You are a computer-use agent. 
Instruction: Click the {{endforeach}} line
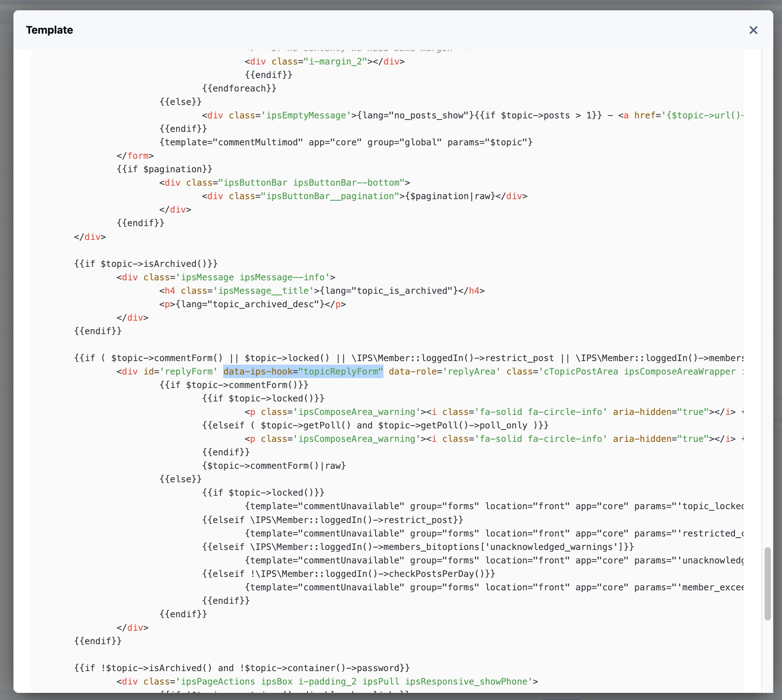click(x=239, y=88)
